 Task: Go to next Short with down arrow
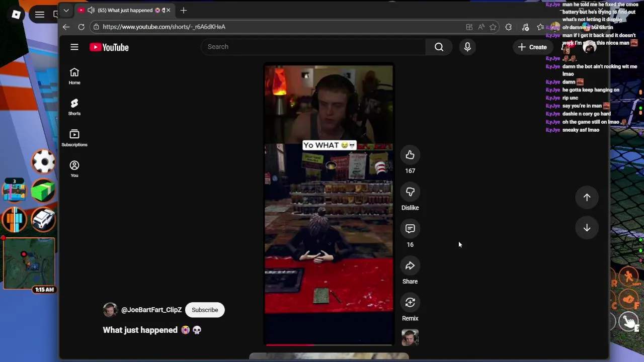coord(587,228)
